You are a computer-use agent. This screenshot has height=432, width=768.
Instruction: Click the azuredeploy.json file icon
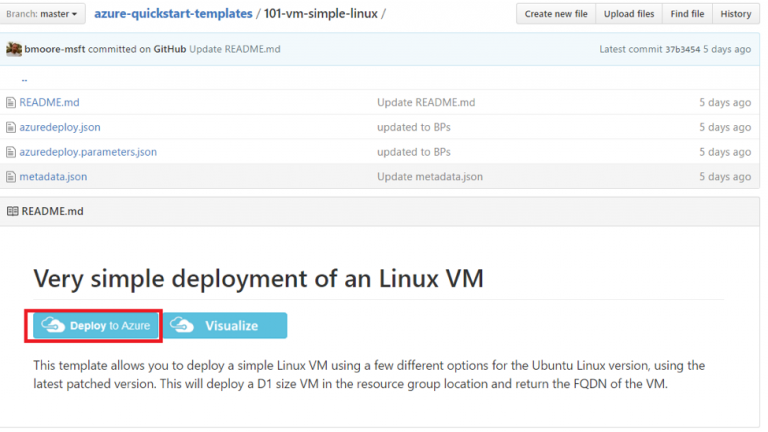click(11, 127)
